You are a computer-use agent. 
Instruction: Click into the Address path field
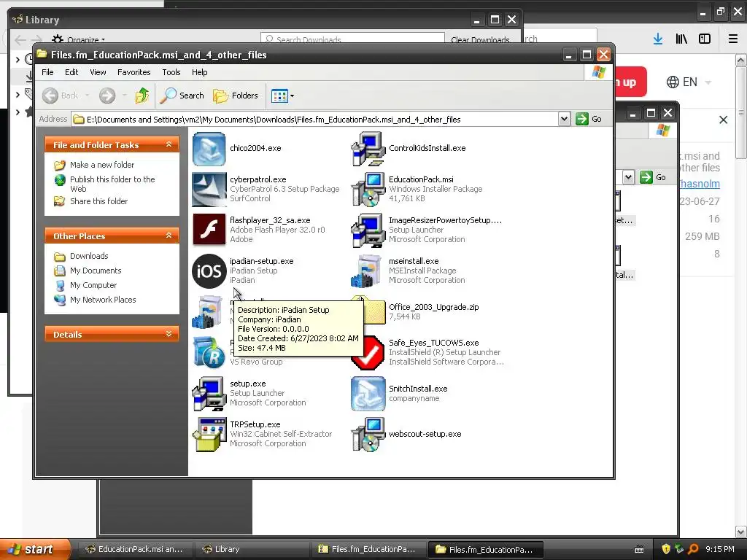(315, 120)
